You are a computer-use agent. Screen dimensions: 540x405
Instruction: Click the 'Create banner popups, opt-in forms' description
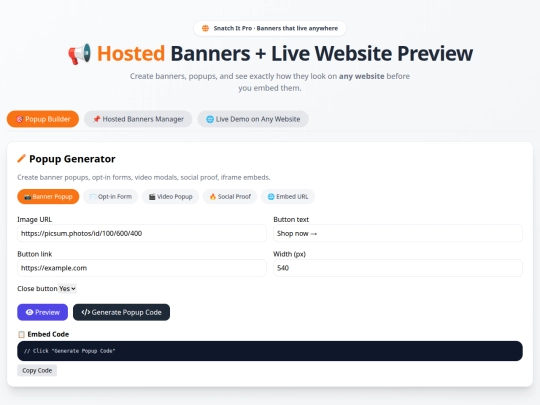[x=144, y=177]
